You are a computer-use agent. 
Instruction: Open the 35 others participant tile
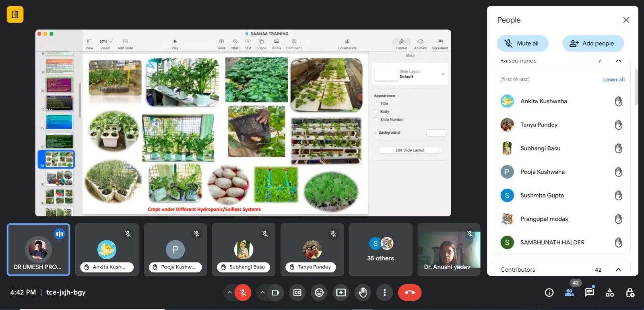[x=380, y=250]
